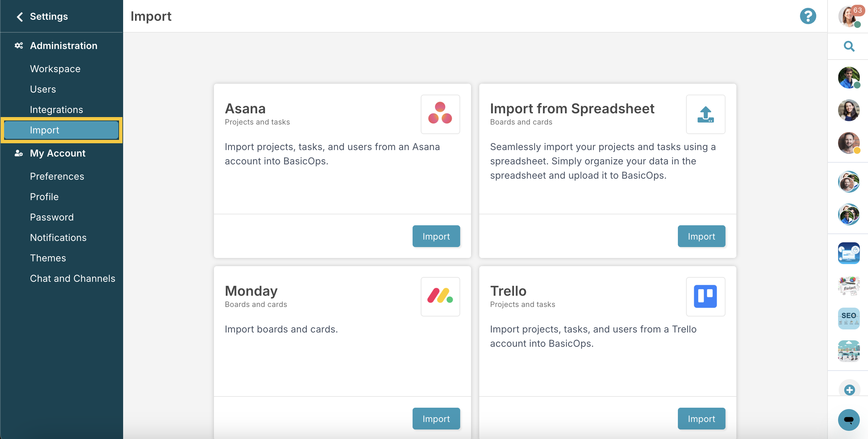Open Themes settings
The height and width of the screenshot is (439, 868).
[48, 258]
